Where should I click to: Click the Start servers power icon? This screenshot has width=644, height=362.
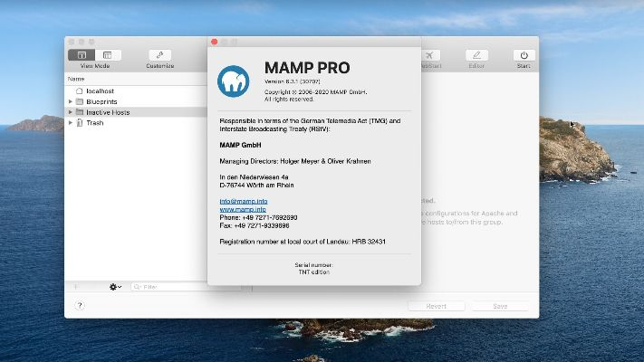click(x=524, y=56)
